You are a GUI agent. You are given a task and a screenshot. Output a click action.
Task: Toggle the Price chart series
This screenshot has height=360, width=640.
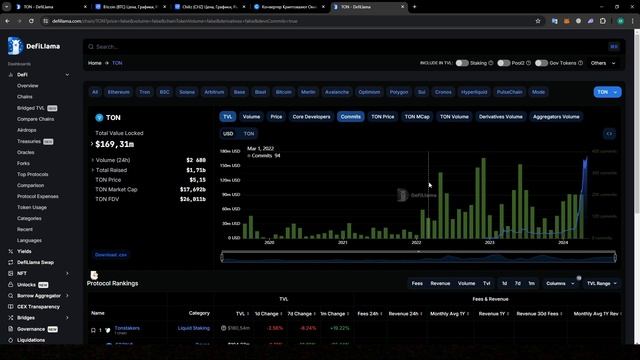276,117
